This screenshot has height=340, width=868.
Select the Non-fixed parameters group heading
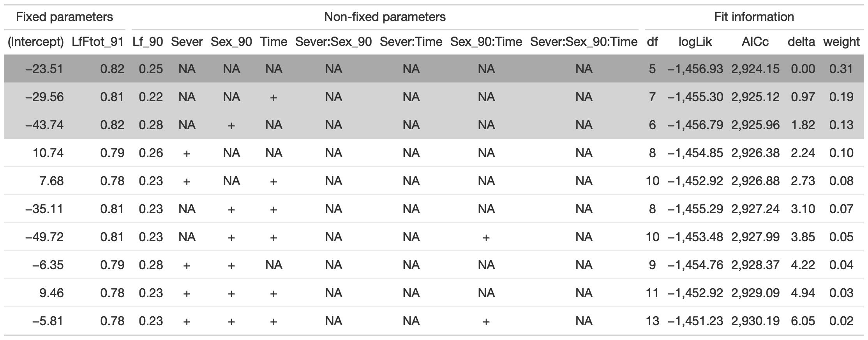385,17
